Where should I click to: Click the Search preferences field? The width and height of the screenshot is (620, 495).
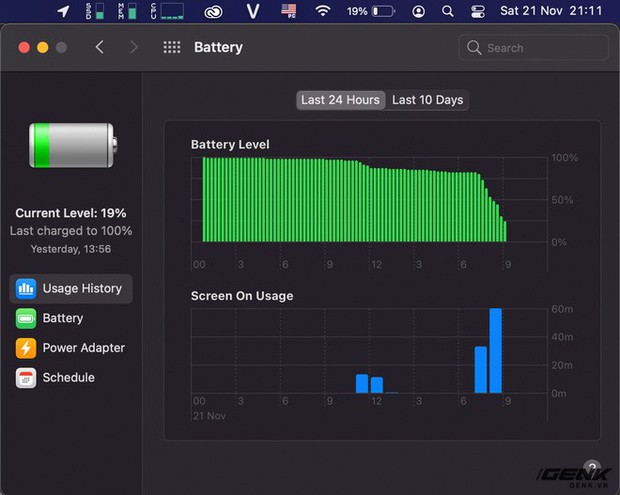tap(533, 48)
